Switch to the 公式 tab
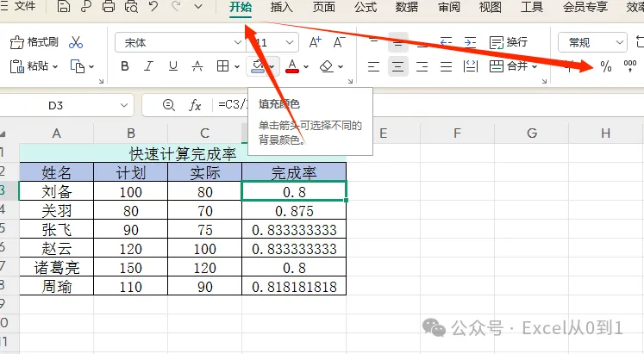 [366, 7]
